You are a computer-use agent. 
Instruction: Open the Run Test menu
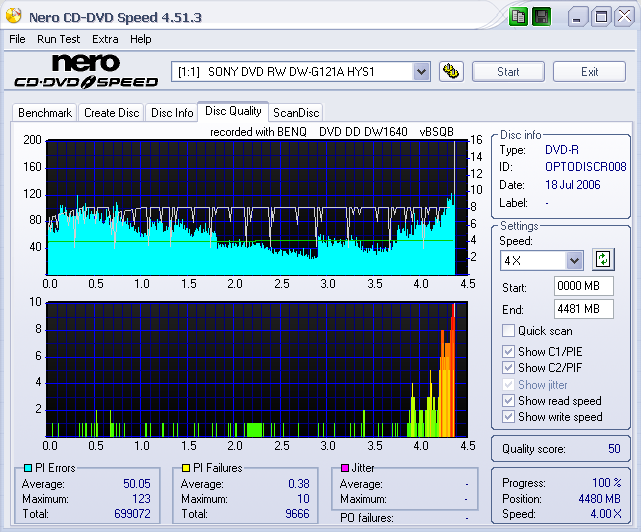point(58,39)
